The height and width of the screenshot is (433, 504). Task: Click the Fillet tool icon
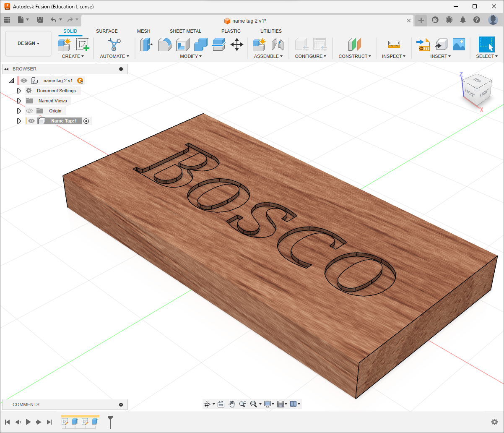coord(164,44)
